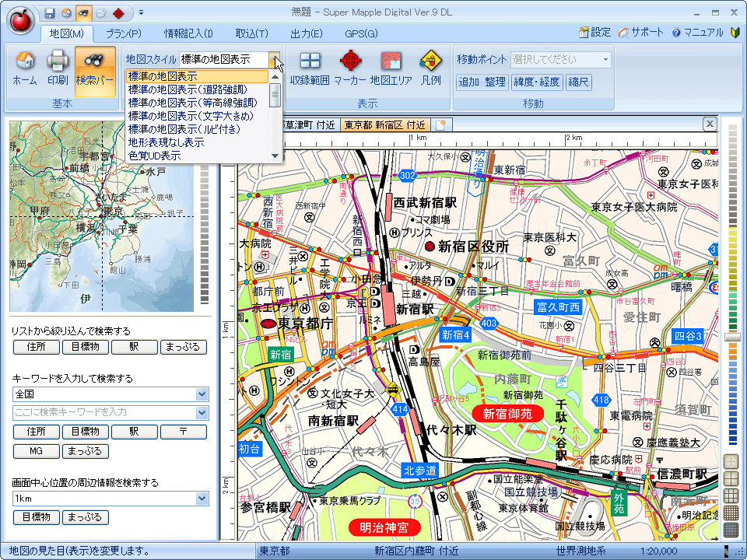Click the 〒 postal code search button
The width and height of the screenshot is (747, 560).
point(184,432)
